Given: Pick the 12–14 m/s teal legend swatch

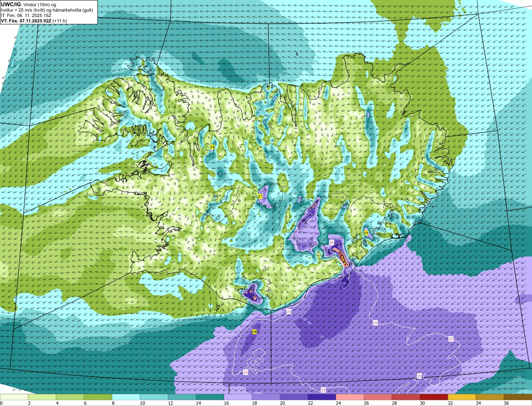Looking at the screenshot, I should pos(182,397).
